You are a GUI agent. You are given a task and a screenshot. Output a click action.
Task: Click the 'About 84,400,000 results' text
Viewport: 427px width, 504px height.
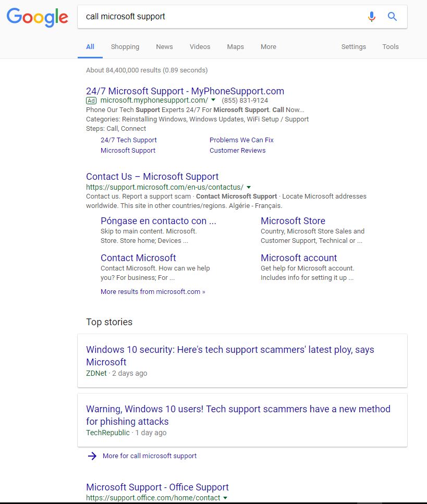tap(147, 70)
